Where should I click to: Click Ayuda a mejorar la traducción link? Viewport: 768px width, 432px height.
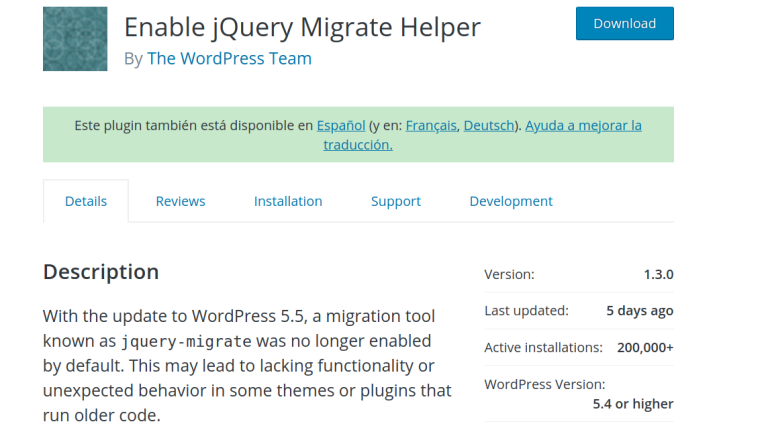coord(583,125)
